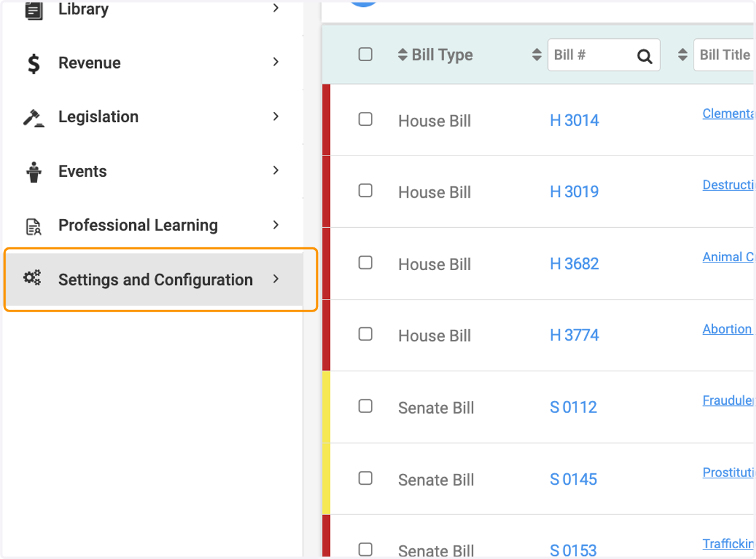Click Senate Bill text in S 0112 row
This screenshot has width=756, height=559.
coord(436,408)
